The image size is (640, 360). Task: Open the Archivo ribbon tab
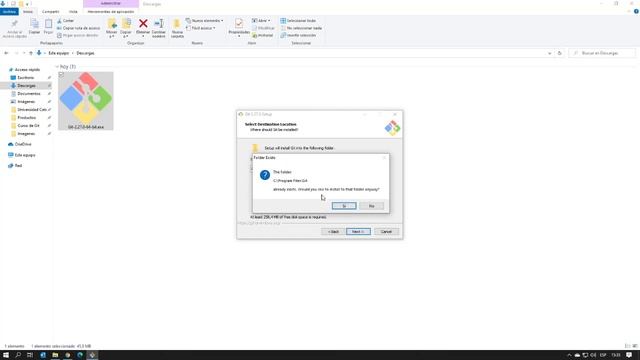click(9, 12)
